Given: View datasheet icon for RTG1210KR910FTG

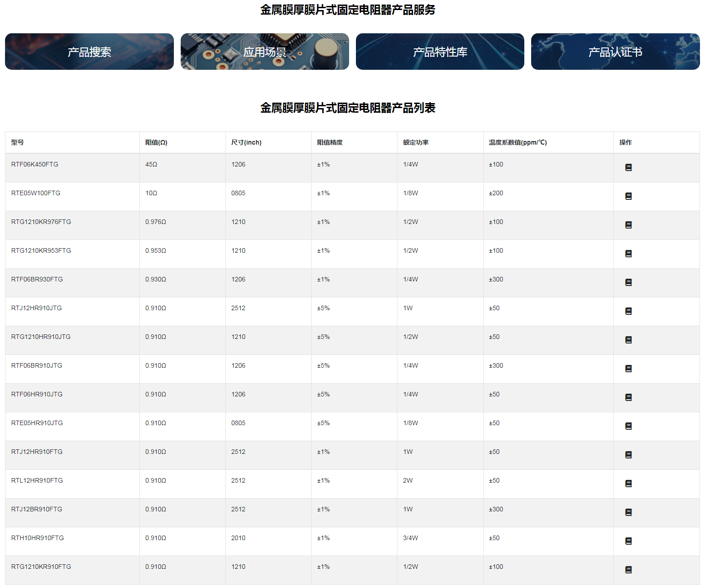Looking at the screenshot, I should coord(628,570).
